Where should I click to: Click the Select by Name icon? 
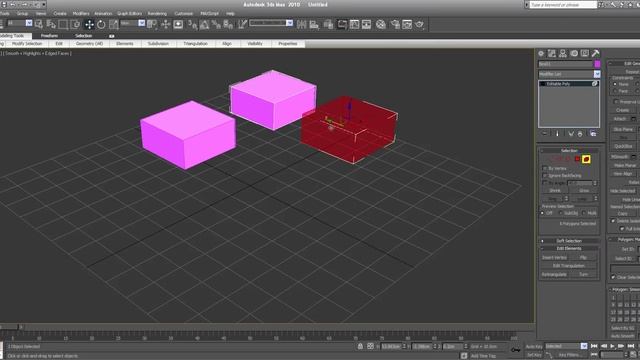(51, 24)
